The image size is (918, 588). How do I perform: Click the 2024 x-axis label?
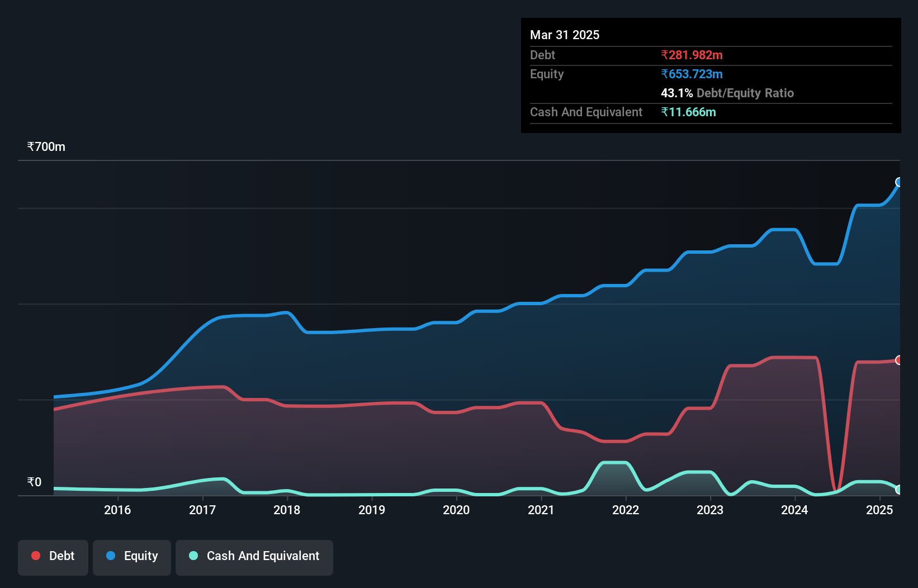[x=794, y=510]
